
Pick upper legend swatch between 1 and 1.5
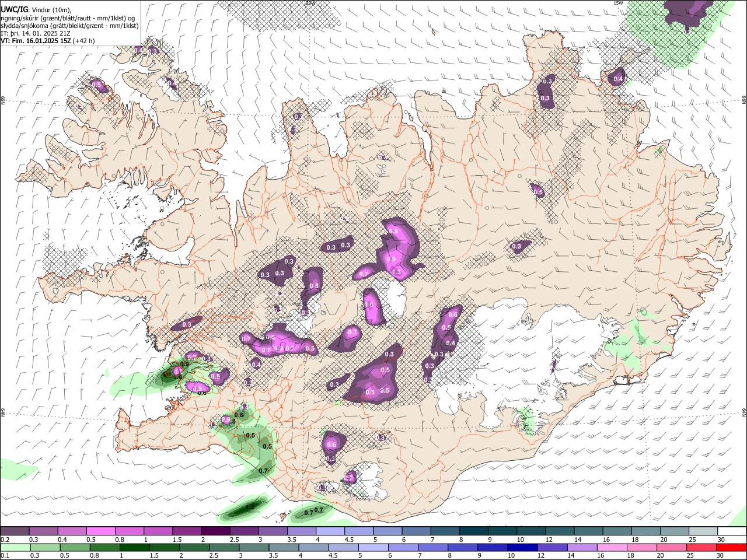click(x=158, y=531)
